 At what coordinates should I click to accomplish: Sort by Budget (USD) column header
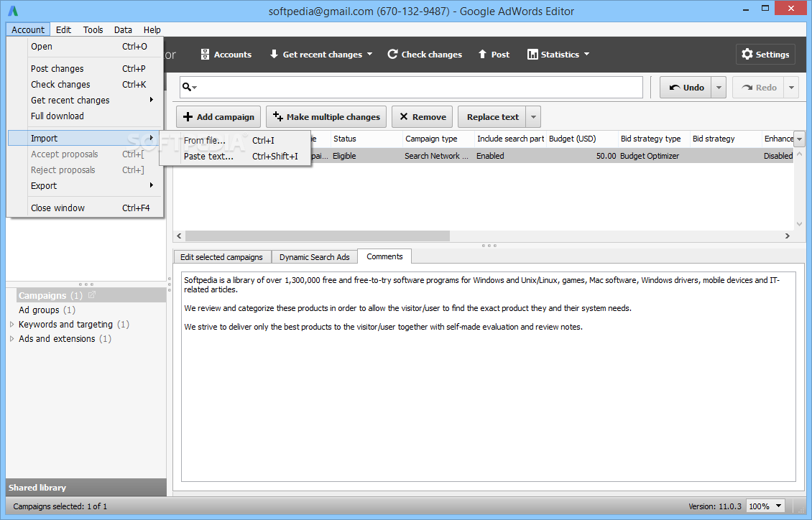(x=582, y=139)
